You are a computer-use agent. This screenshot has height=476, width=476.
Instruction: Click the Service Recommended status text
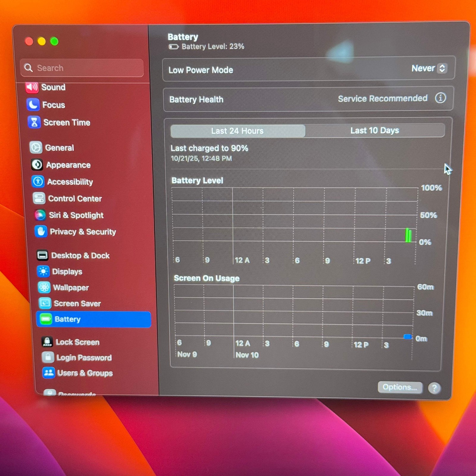[383, 98]
